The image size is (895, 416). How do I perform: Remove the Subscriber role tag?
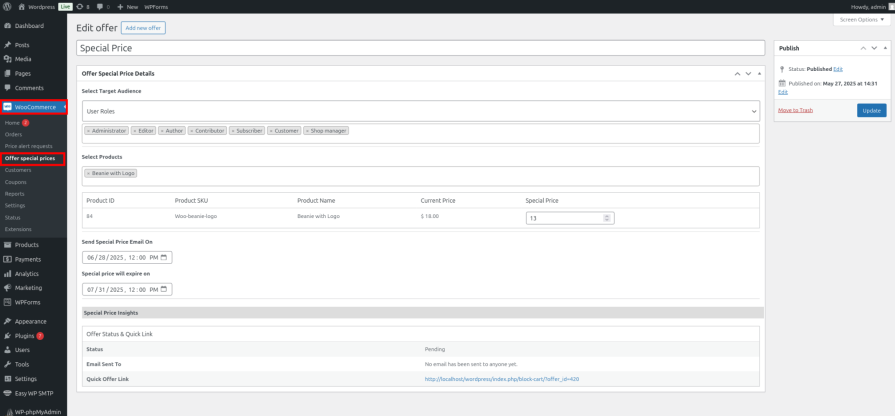pos(233,130)
